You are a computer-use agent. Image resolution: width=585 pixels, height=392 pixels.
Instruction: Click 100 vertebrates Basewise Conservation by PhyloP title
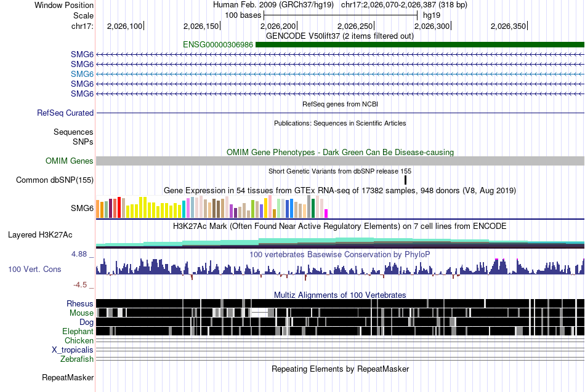340,254
